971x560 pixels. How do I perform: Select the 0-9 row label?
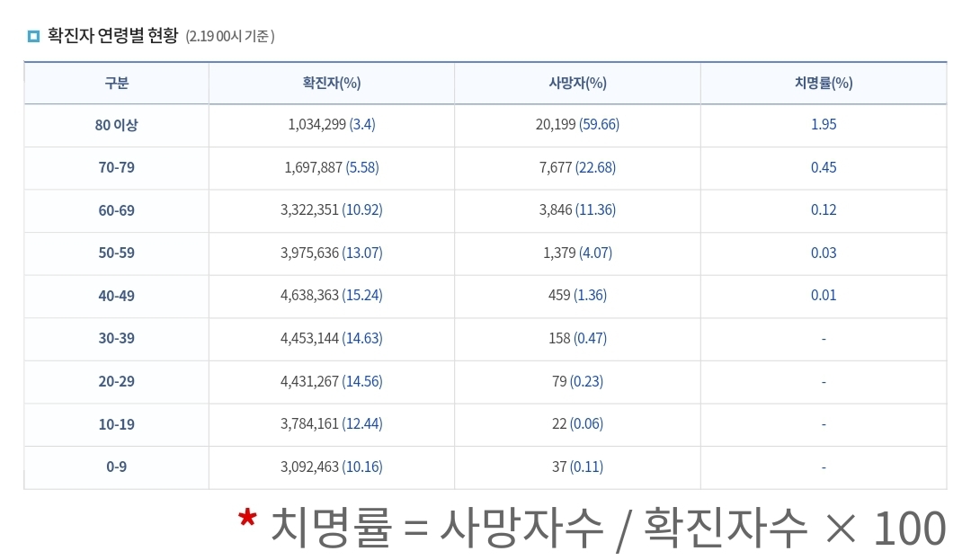(x=116, y=467)
